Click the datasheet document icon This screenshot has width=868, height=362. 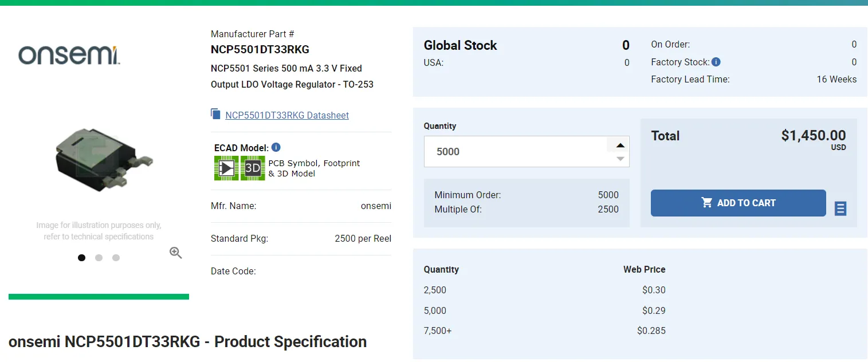[x=215, y=114]
